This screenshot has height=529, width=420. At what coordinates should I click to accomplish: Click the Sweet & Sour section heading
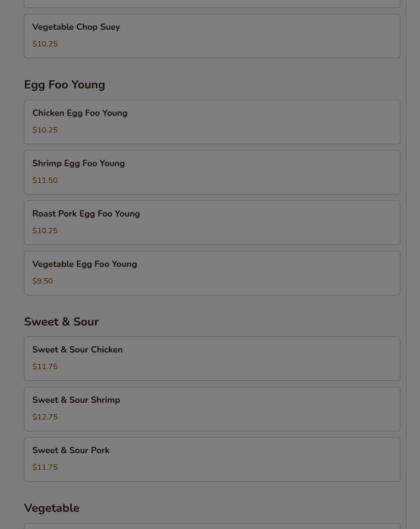click(x=61, y=322)
